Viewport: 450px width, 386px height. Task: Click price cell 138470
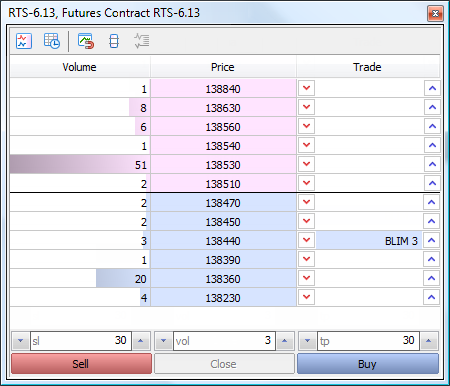tap(223, 203)
